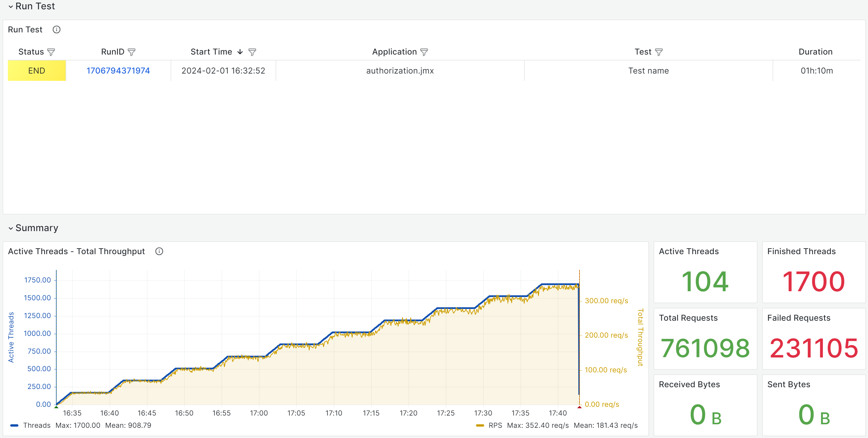
Task: Click the red end annotation marker on timeline
Action: pyautogui.click(x=579, y=407)
